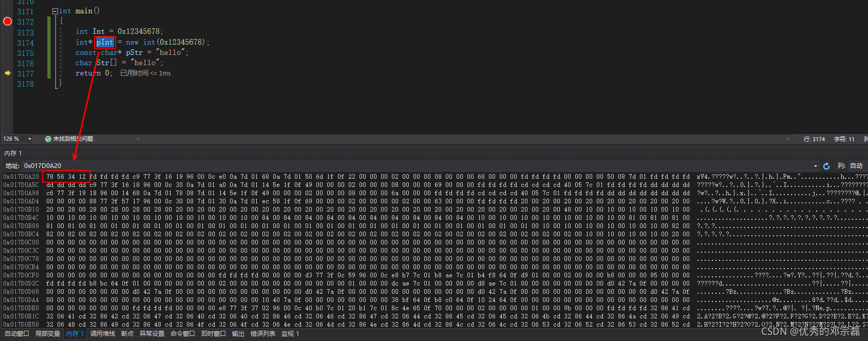Click the 0x12345678 literal on line 3173
The width and height of the screenshot is (868, 341).
pyautogui.click(x=139, y=31)
